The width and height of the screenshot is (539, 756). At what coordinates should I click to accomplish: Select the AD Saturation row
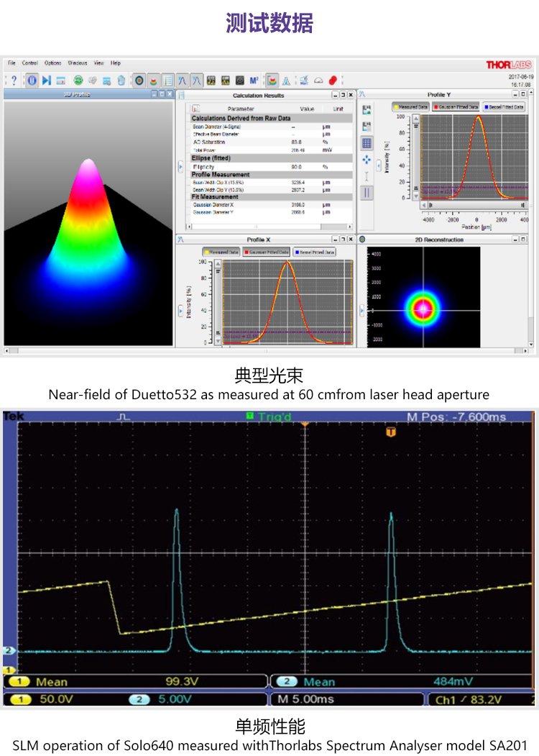coord(269,142)
